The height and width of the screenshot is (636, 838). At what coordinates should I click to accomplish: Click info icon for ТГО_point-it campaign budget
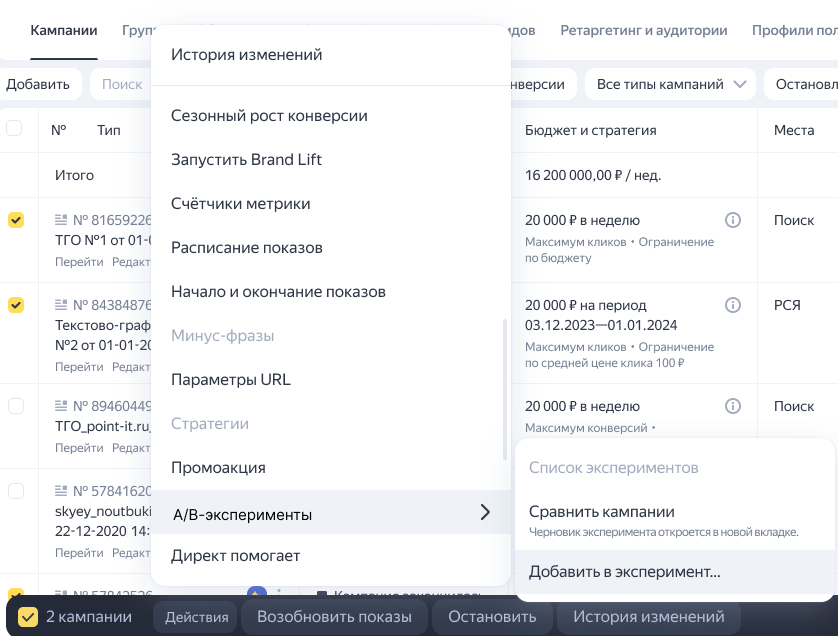pos(732,406)
